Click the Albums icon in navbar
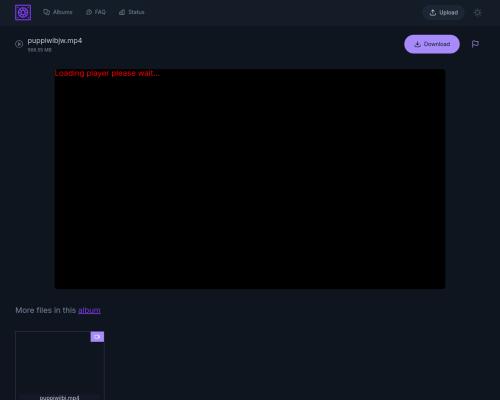The width and height of the screenshot is (500, 400). (x=47, y=12)
